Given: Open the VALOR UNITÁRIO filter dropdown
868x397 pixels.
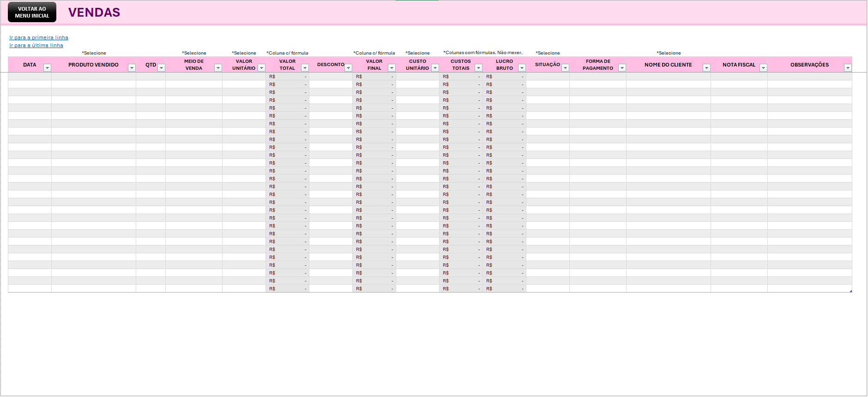Looking at the screenshot, I should click(x=261, y=68).
